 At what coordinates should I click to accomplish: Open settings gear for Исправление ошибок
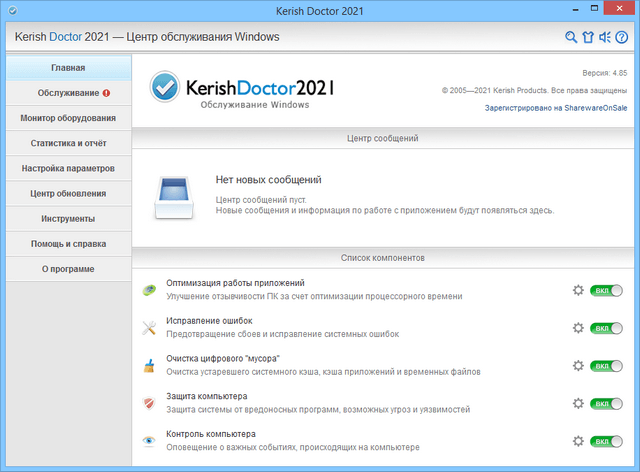click(x=577, y=328)
